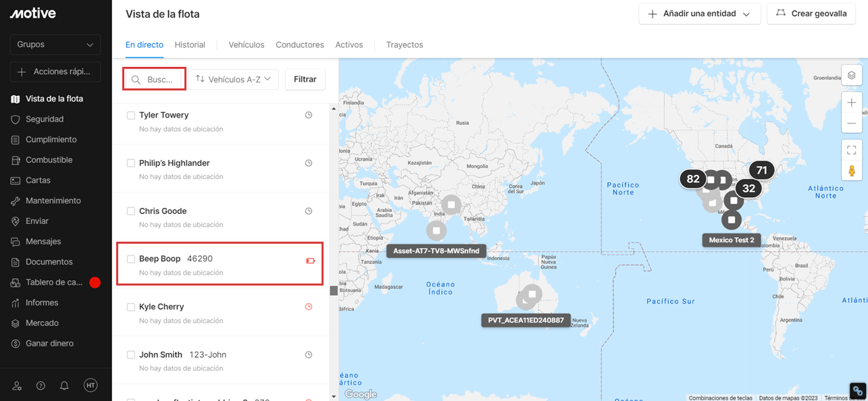Switch to En directo tab
The width and height of the screenshot is (868, 401).
pyautogui.click(x=145, y=45)
